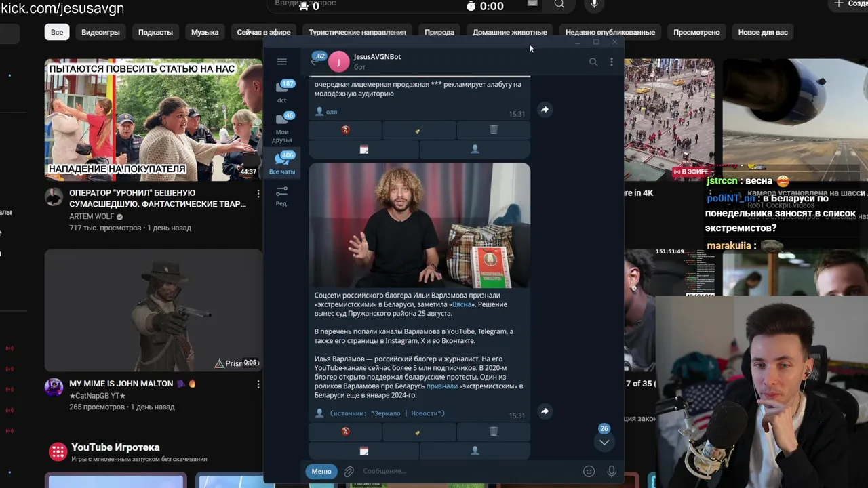Open the bot Меню button
Image resolution: width=868 pixels, height=488 pixels.
click(x=321, y=471)
